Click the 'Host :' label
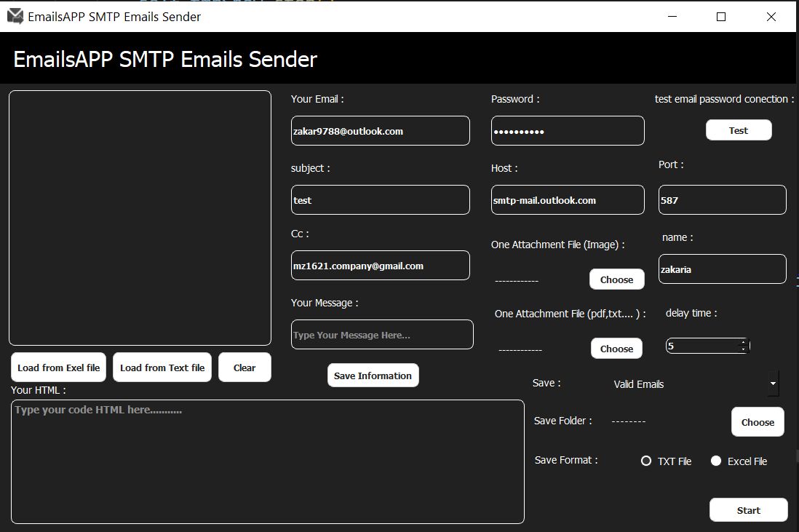 (504, 168)
